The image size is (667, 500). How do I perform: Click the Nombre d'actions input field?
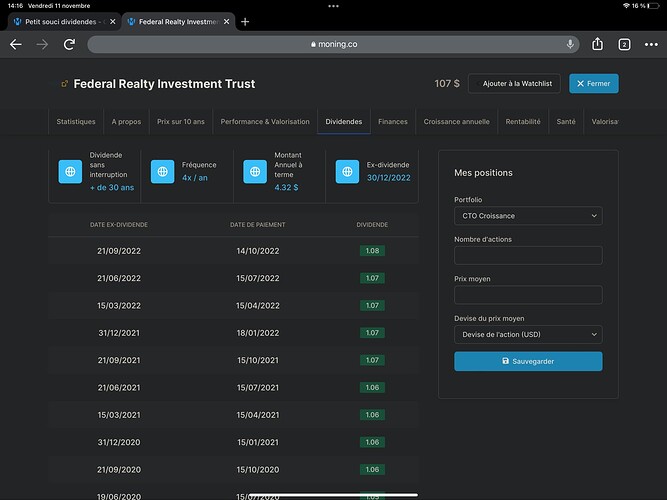pos(528,255)
